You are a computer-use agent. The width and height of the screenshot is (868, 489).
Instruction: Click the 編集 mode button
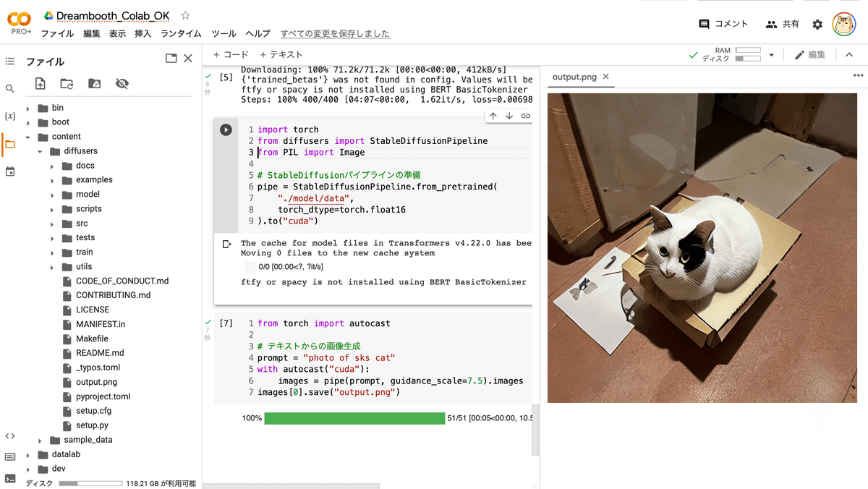(810, 55)
